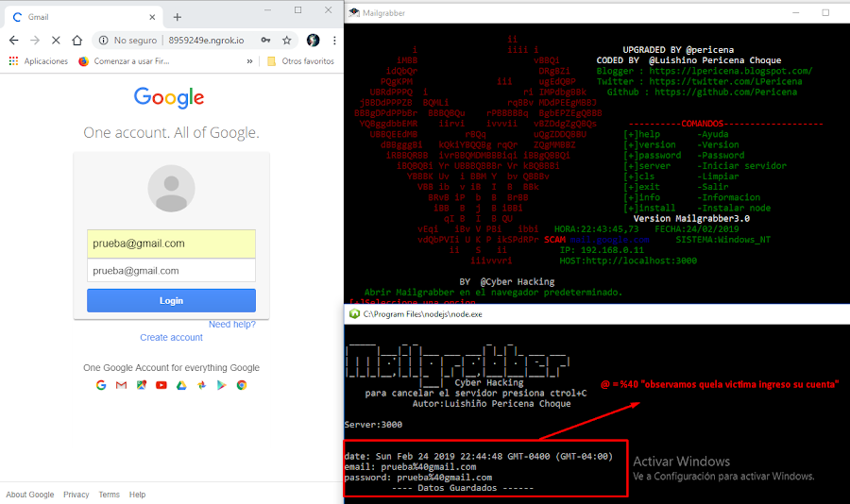Open Otros favoritos folder
850x504 pixels.
[x=301, y=61]
